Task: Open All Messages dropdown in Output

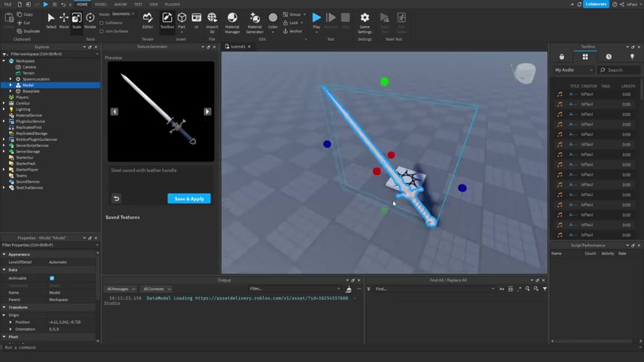Action: 121,289
